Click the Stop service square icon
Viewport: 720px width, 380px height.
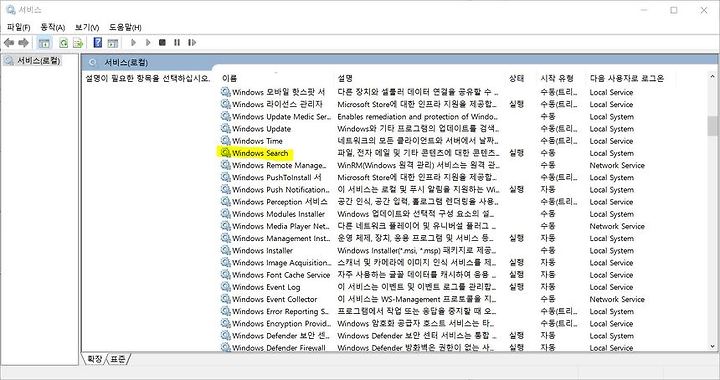(x=162, y=43)
